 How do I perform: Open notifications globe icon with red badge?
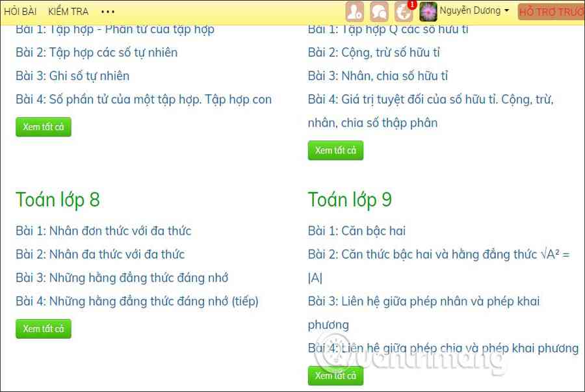404,12
